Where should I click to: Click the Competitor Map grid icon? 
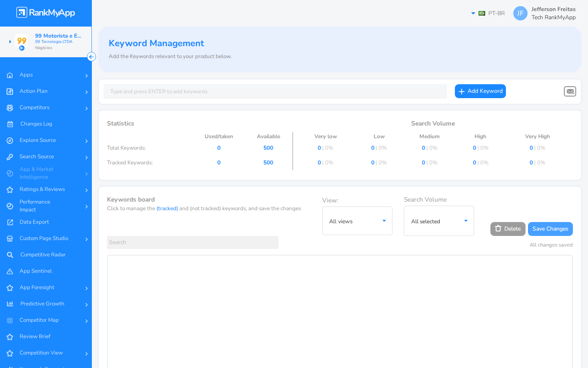(10, 321)
